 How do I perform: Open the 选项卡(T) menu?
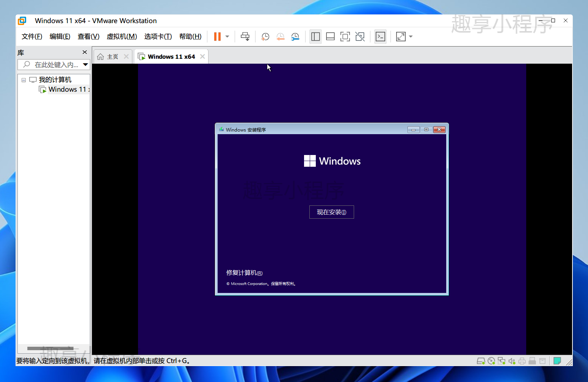click(158, 36)
